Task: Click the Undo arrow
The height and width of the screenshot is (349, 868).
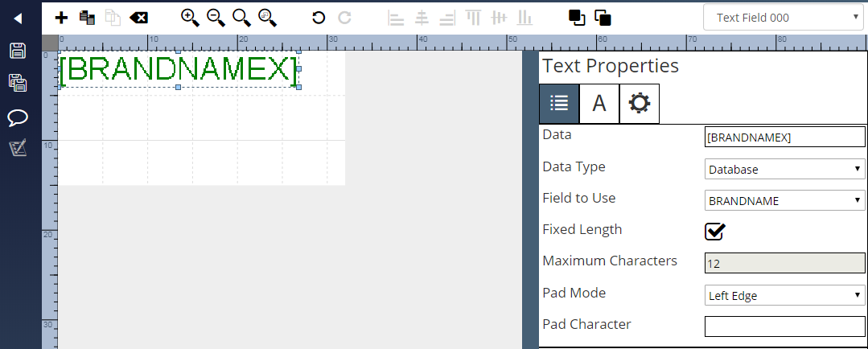Action: point(319,18)
